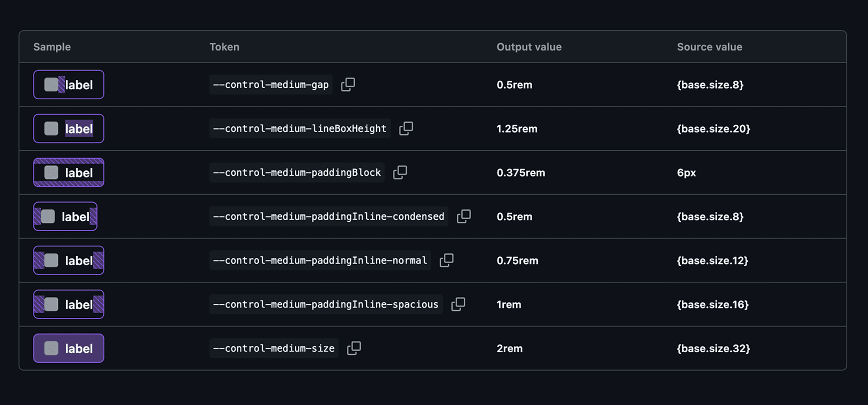
Task: Copy the --control-medium-gap token
Action: [x=348, y=85]
